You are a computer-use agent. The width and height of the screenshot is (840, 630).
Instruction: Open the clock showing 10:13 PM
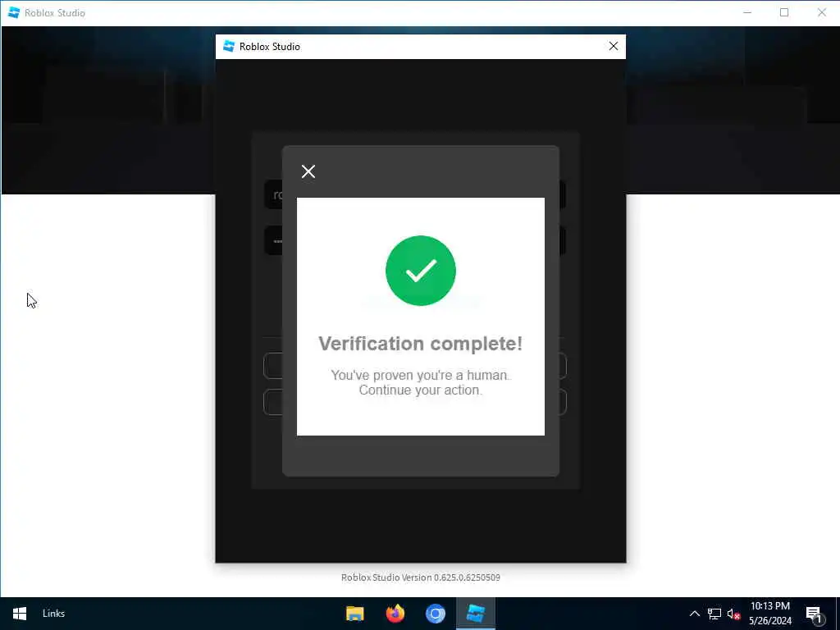769,614
